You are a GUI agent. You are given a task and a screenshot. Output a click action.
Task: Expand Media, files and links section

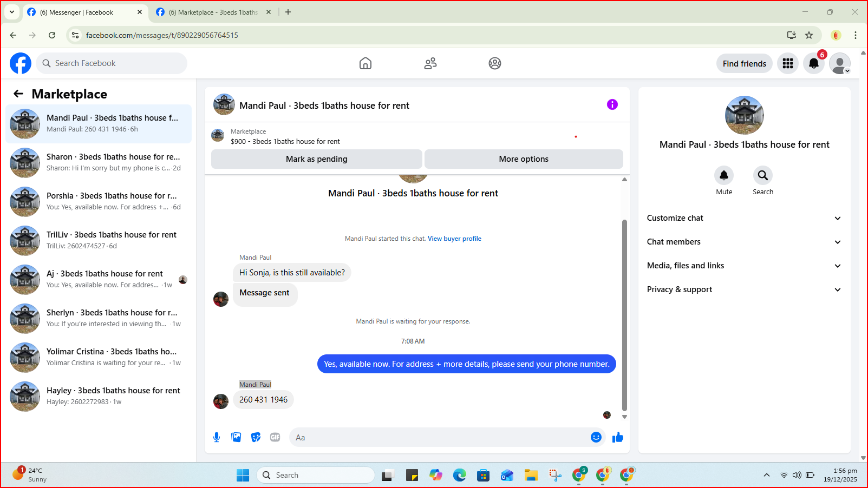coord(745,266)
